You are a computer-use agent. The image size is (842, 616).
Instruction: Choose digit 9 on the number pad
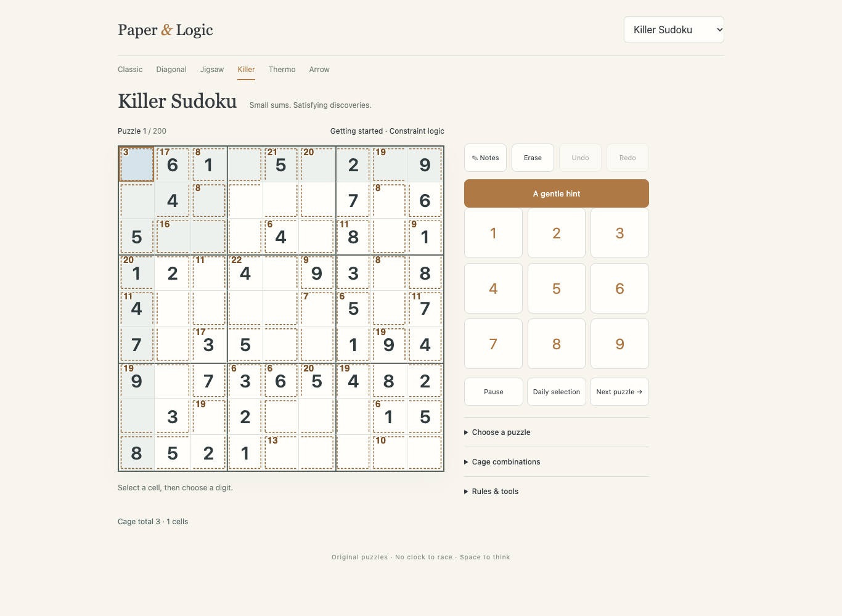pyautogui.click(x=619, y=344)
